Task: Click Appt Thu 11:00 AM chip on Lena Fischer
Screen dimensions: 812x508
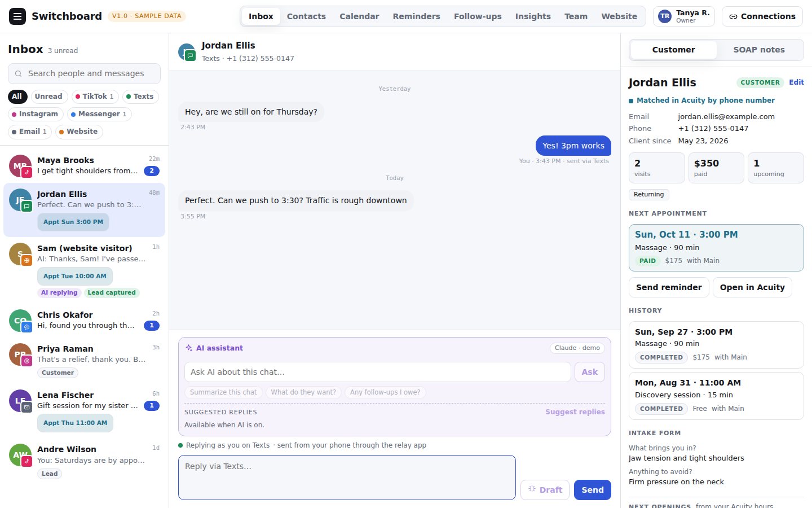Action: tap(75, 423)
